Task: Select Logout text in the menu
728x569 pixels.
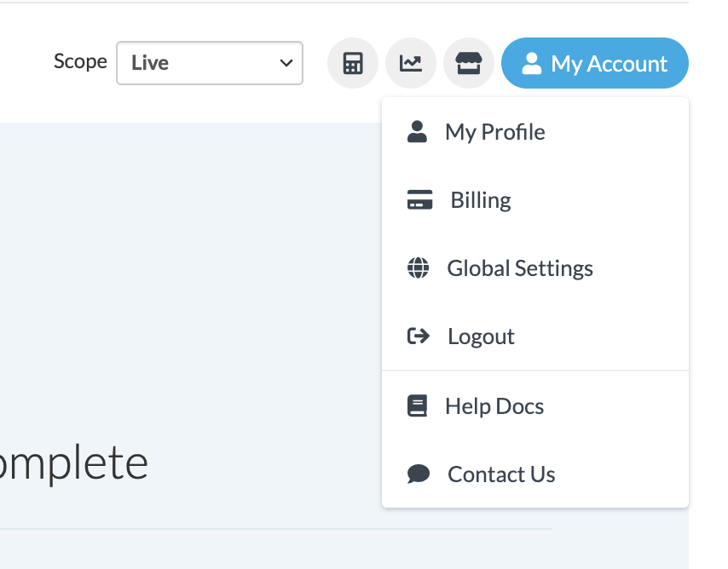Action: pyautogui.click(x=481, y=336)
